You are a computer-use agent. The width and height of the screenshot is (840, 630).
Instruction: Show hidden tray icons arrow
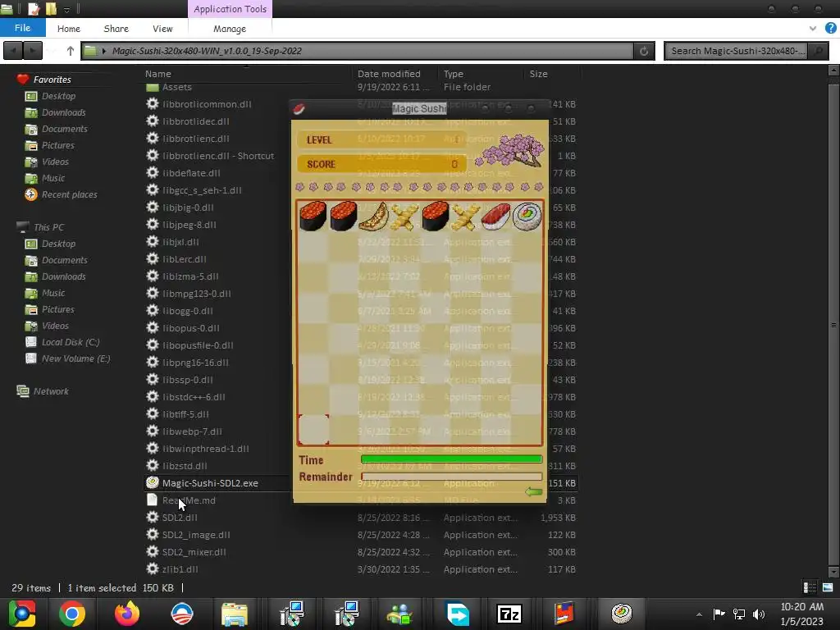pyautogui.click(x=699, y=614)
